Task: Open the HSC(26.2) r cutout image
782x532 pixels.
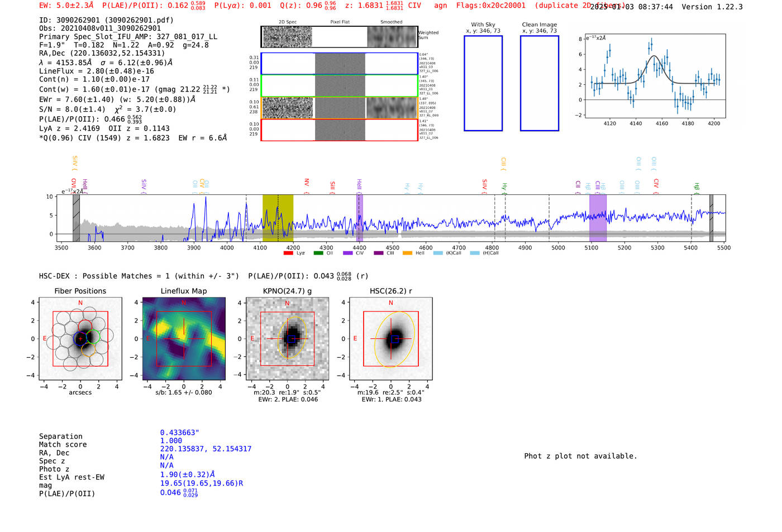Action: 390,339
